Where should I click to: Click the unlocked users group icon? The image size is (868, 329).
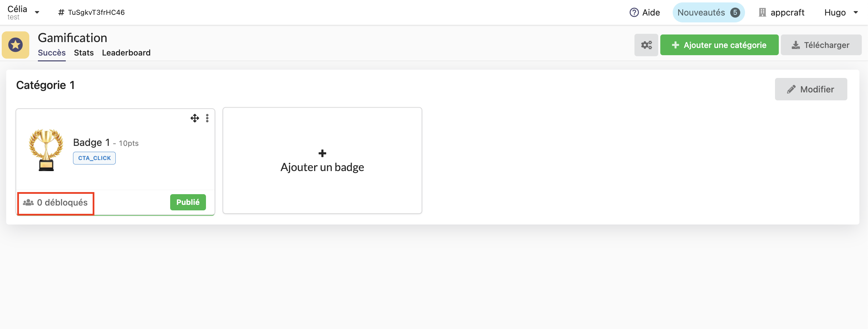point(28,202)
